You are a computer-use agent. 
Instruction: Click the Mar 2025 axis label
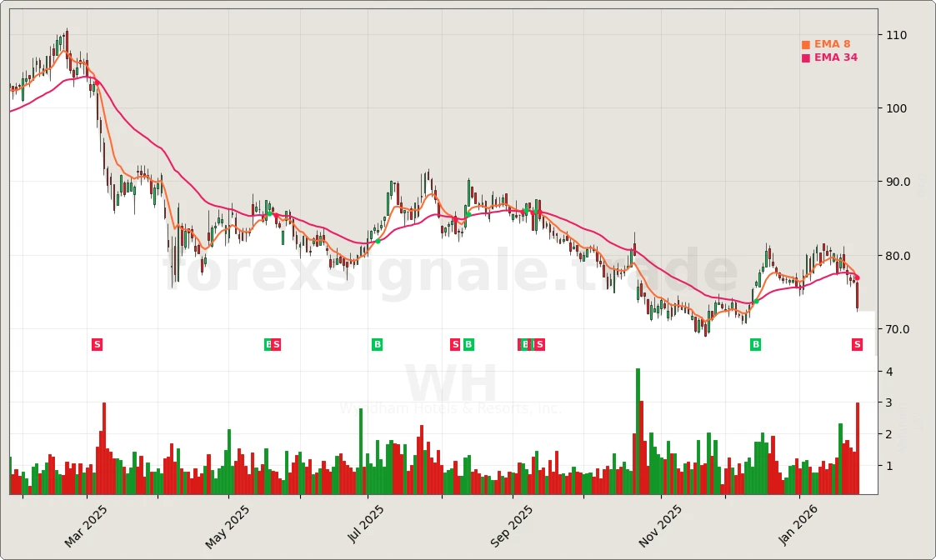(88, 515)
